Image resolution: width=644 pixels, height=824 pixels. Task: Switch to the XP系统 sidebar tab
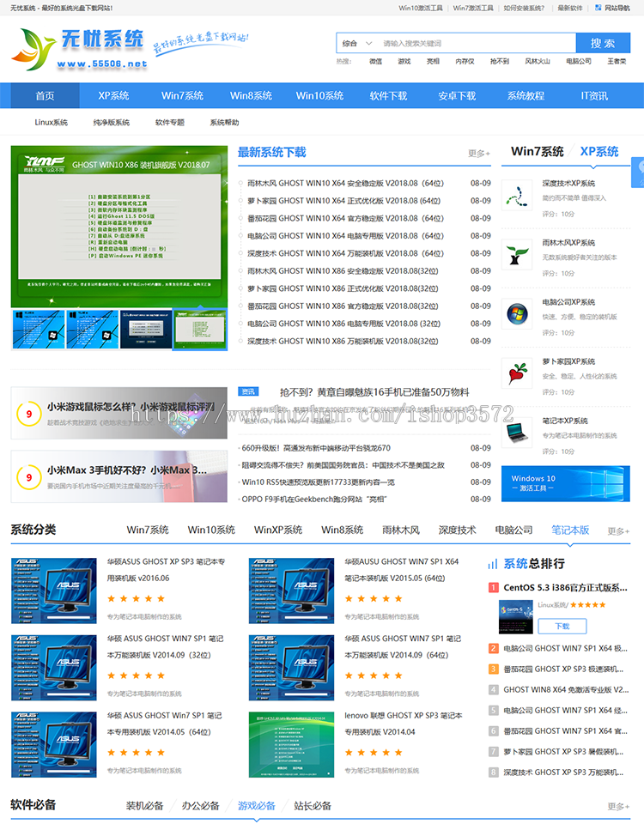pos(599,151)
